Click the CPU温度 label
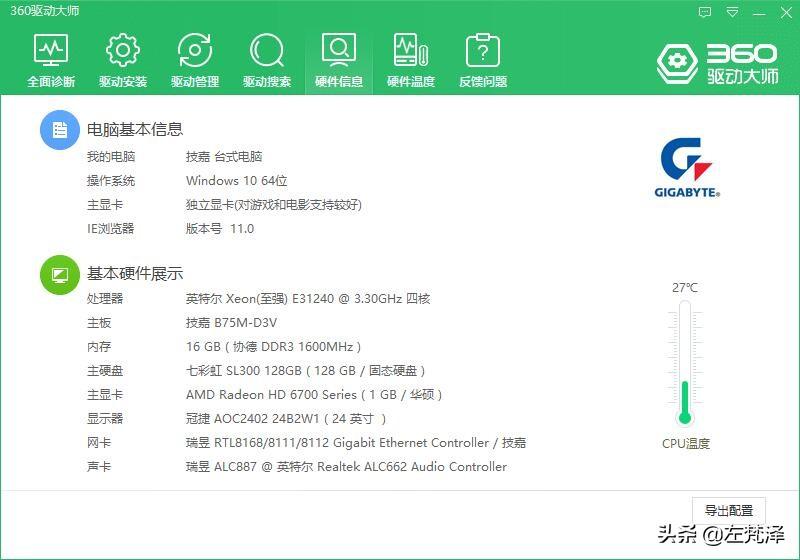800x560 pixels. click(686, 444)
